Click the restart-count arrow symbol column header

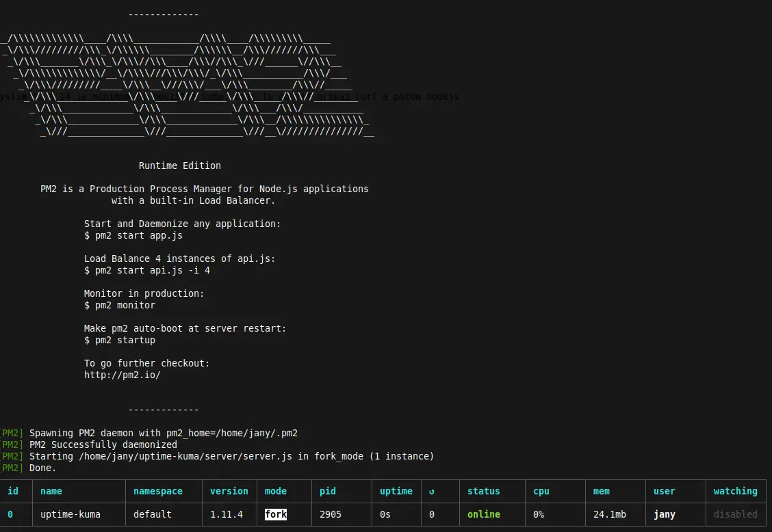432,491
